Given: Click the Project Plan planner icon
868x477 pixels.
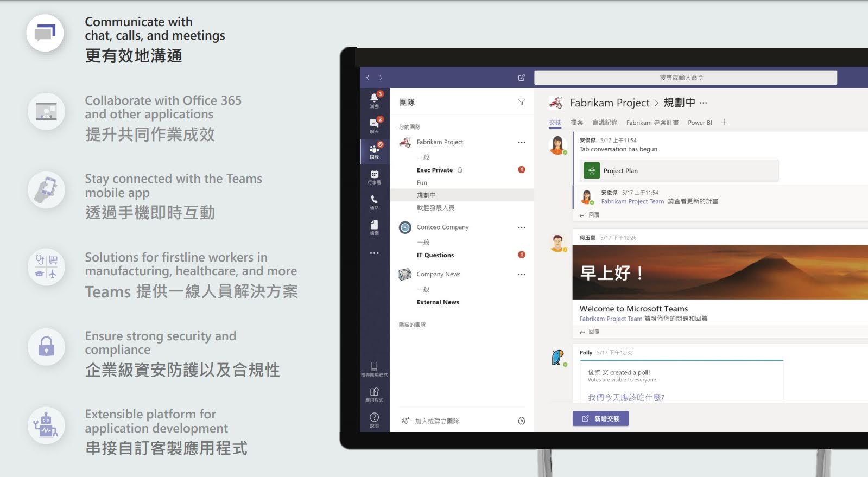Looking at the screenshot, I should pyautogui.click(x=592, y=170).
